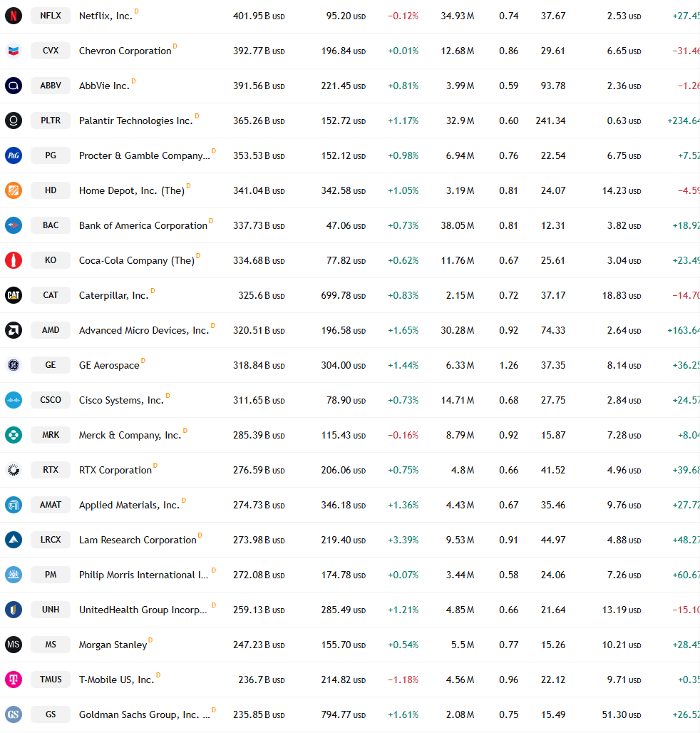Viewport: 700px width, 733px height.
Task: Click the Home Depot logo icon
Action: click(14, 190)
